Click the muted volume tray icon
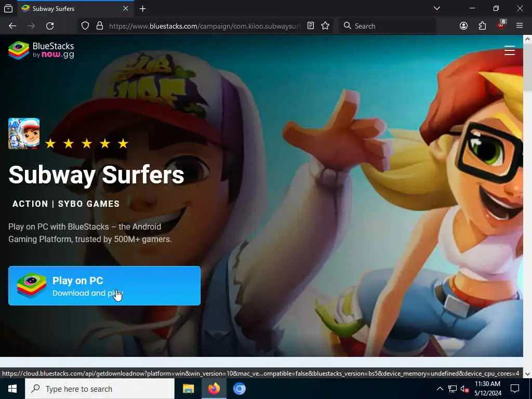Viewport: 532px width, 399px height. pos(465,389)
